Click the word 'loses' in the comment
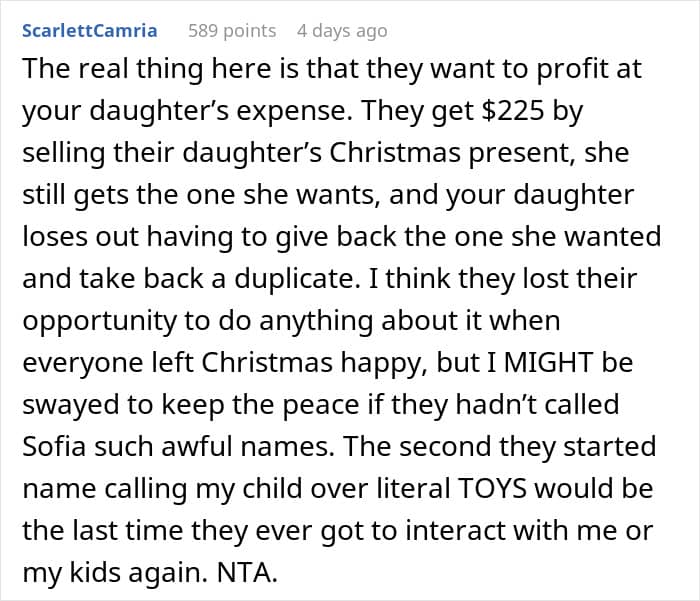The height and width of the screenshot is (601, 700). [x=54, y=237]
